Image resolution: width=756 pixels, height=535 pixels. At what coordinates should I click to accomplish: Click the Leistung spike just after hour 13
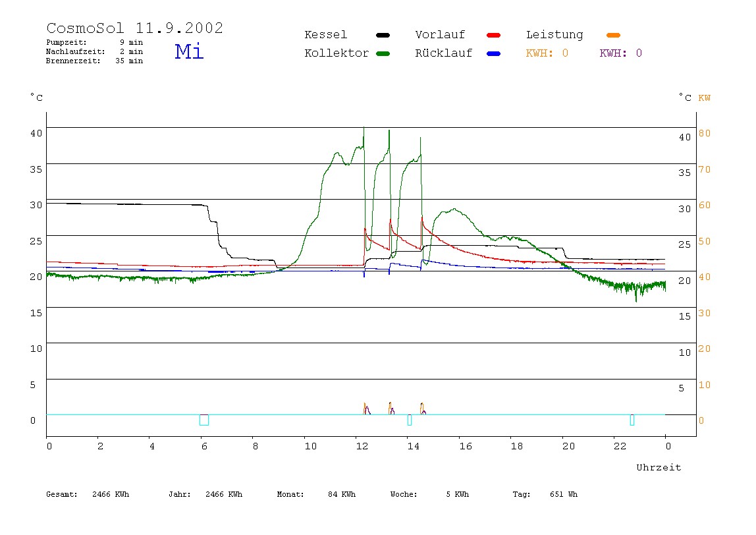coord(391,408)
